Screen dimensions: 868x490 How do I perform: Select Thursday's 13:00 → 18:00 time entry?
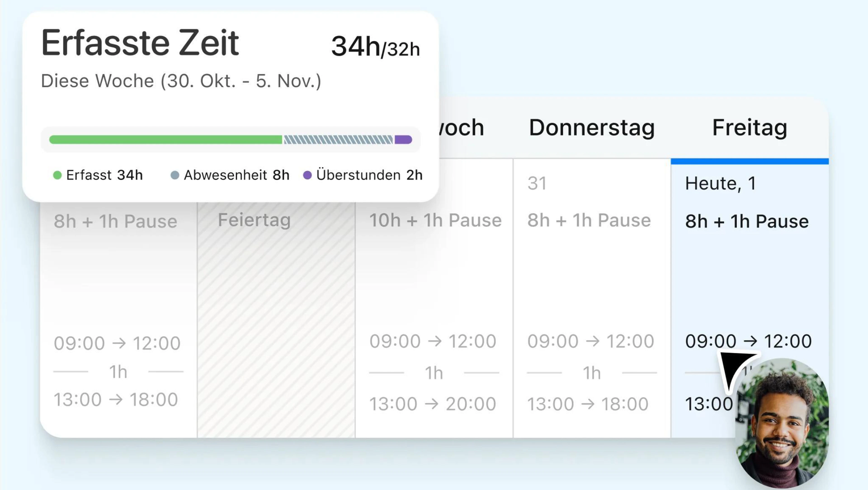click(x=587, y=404)
